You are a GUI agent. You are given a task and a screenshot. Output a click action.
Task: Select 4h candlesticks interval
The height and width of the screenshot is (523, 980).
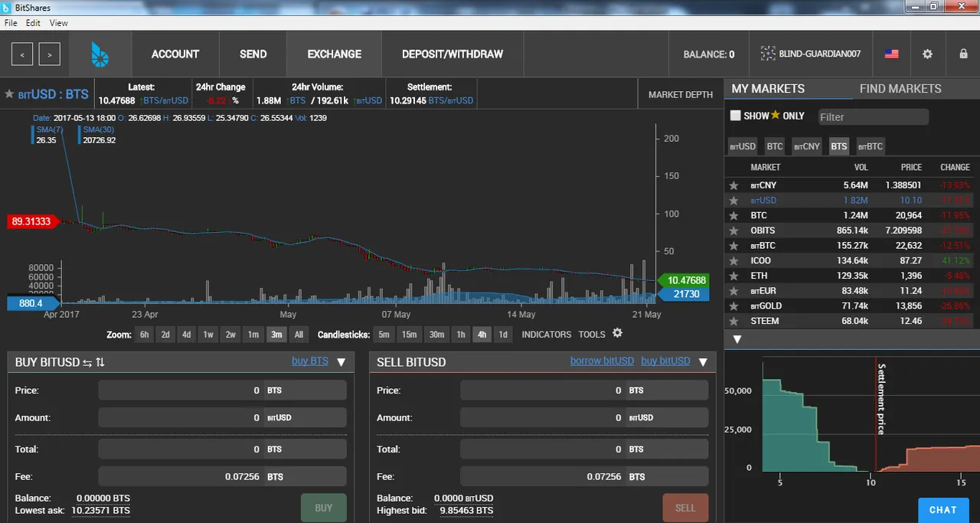click(482, 335)
